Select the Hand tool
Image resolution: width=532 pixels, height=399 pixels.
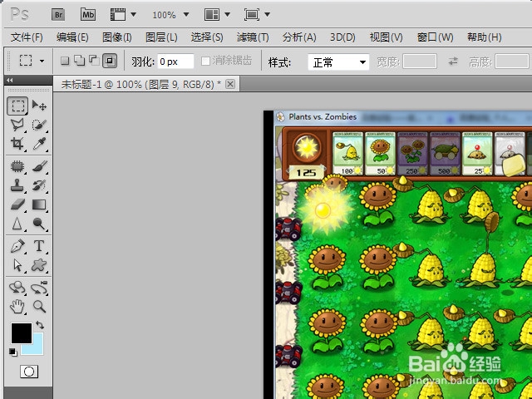point(17,307)
